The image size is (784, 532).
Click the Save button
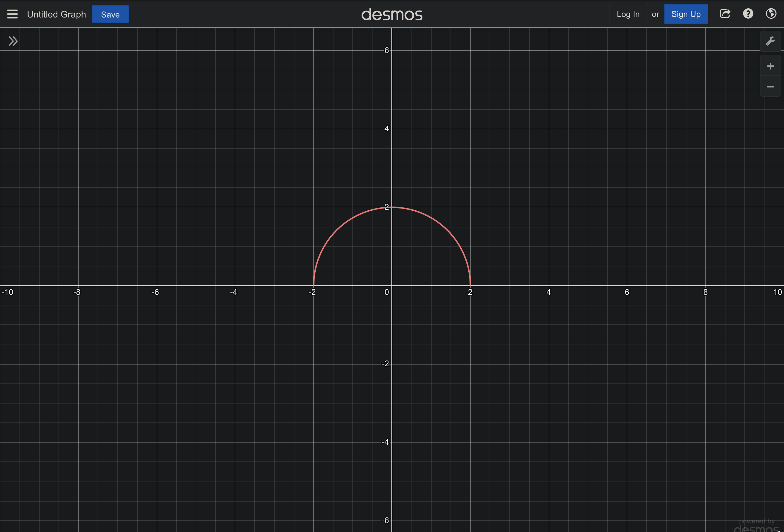(x=110, y=14)
